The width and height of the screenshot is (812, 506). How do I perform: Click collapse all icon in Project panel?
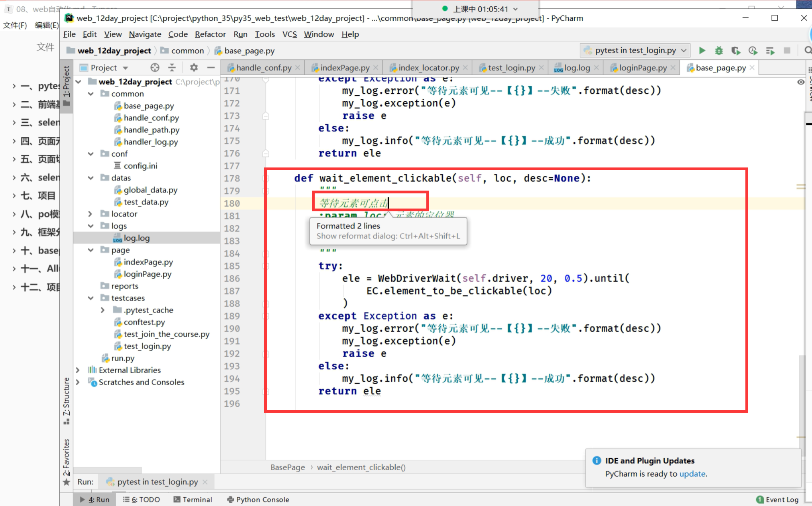pyautogui.click(x=172, y=67)
